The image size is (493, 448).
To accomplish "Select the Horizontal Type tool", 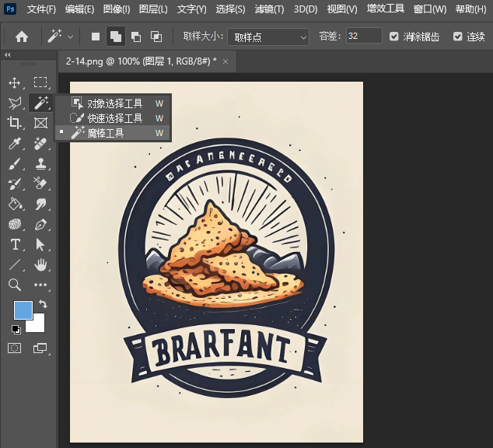I will 14,245.
